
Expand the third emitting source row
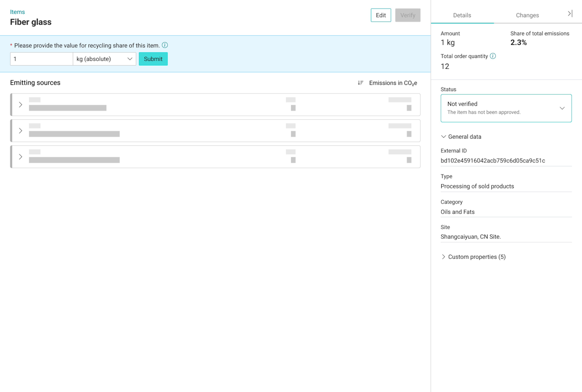coord(20,157)
